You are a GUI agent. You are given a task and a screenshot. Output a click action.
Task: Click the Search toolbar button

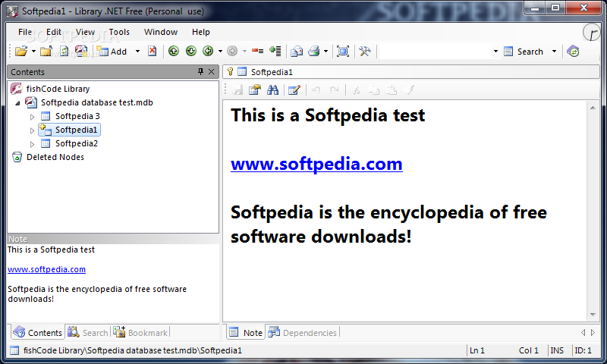[524, 52]
